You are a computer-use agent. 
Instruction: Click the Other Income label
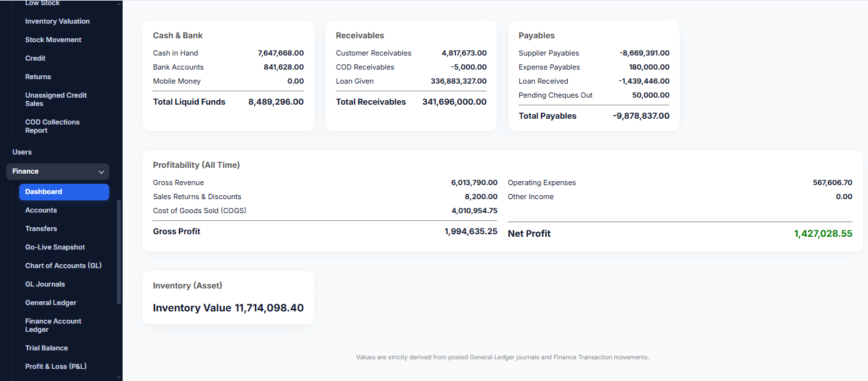530,197
